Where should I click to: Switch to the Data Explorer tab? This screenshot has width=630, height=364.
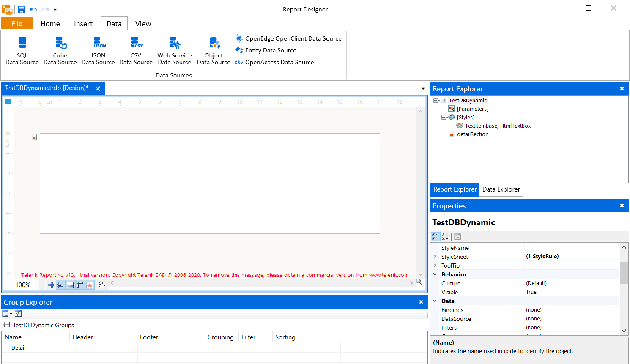(501, 189)
